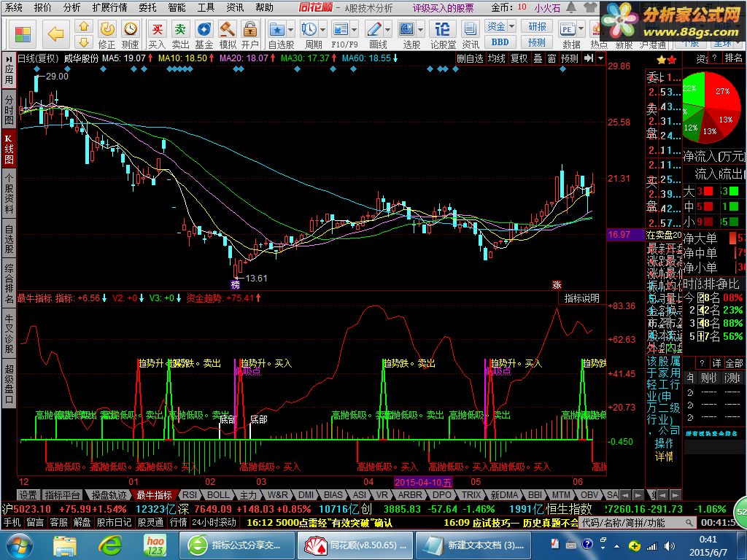This screenshot has height=560, width=747.
Task: Toggle 复权 price adjustment button
Action: 519,58
